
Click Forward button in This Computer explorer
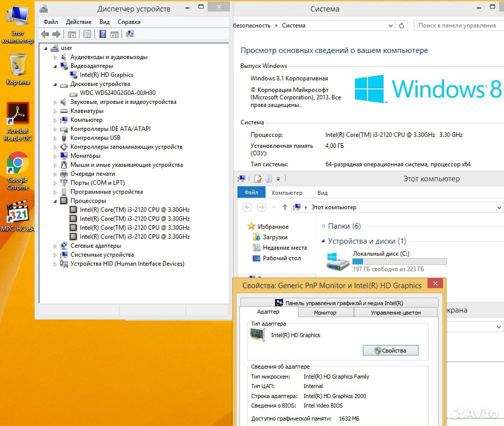click(261, 207)
